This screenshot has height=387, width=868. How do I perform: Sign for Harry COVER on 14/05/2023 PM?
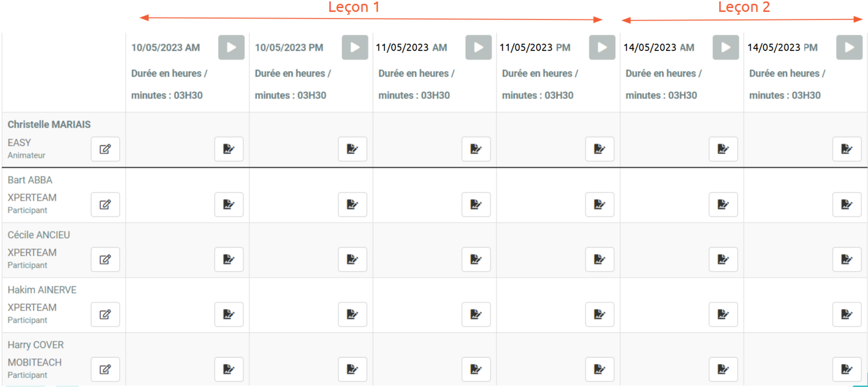click(x=847, y=370)
